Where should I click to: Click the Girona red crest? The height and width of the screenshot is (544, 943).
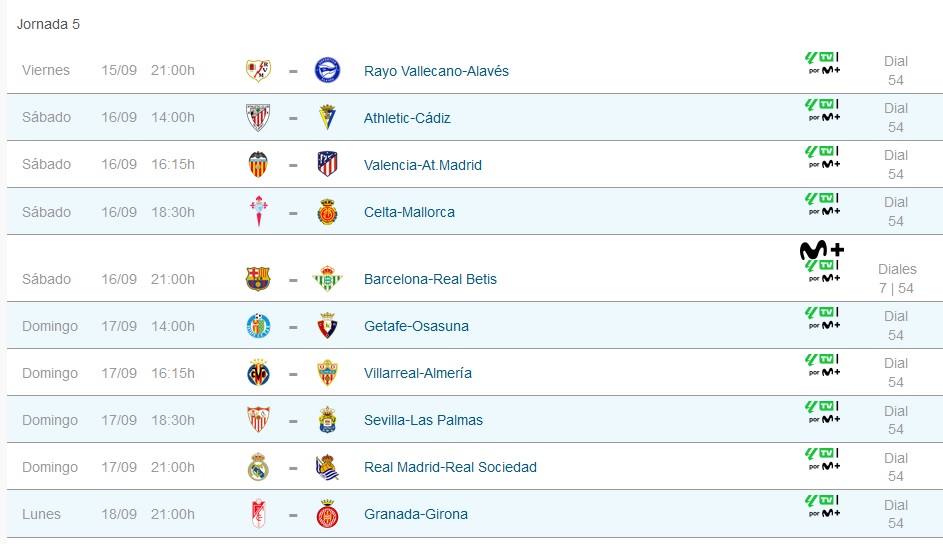pos(327,514)
